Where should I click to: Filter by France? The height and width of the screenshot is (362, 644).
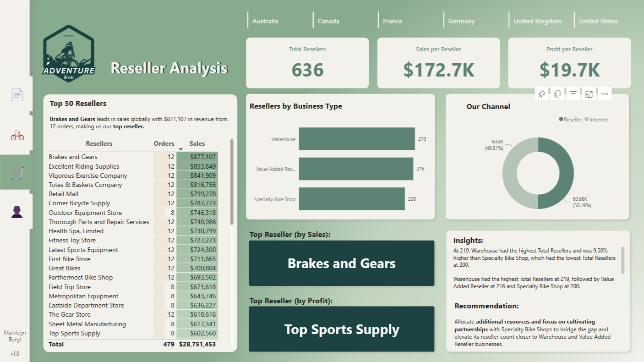(393, 21)
